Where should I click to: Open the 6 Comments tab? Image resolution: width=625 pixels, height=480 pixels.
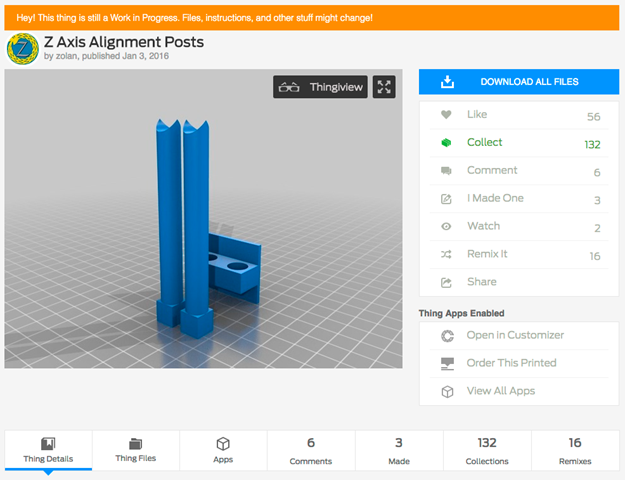click(x=311, y=450)
